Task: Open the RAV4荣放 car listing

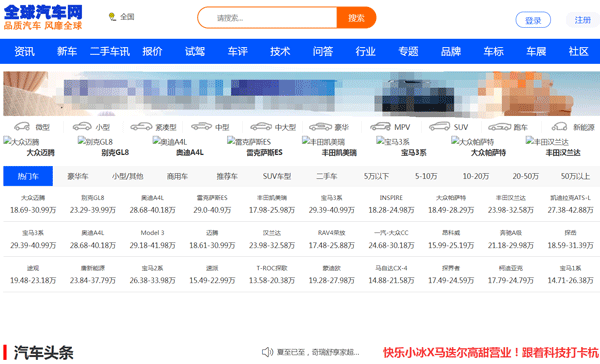Action: pyautogui.click(x=331, y=239)
